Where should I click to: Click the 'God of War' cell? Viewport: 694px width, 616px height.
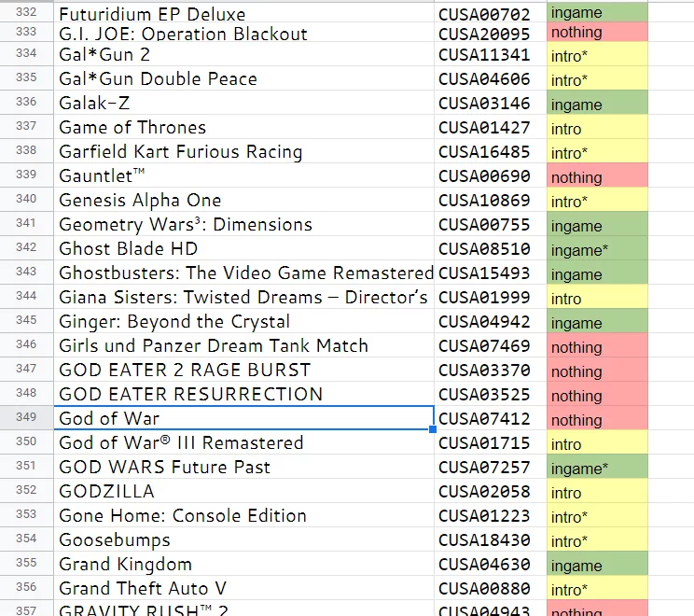tap(243, 417)
